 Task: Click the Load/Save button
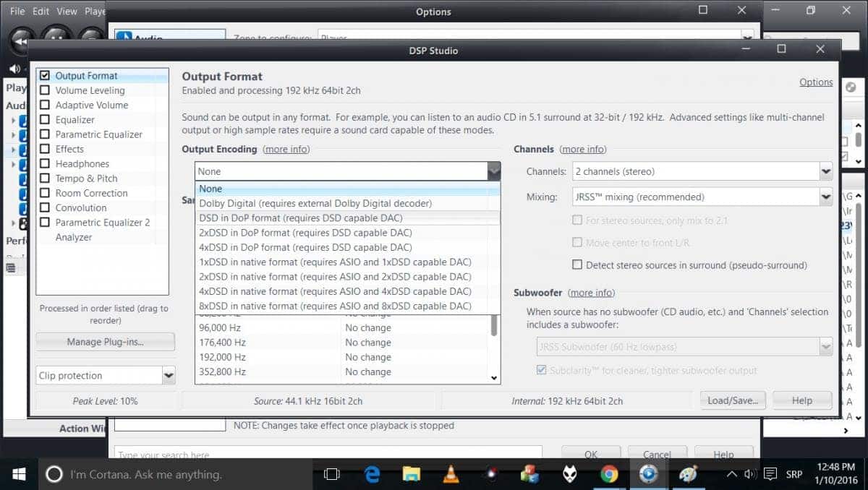[x=733, y=400]
